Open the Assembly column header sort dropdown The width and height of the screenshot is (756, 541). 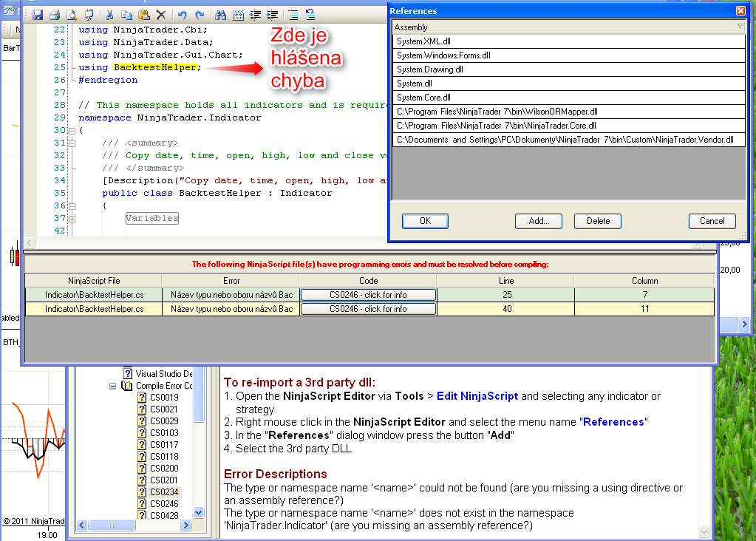740,27
